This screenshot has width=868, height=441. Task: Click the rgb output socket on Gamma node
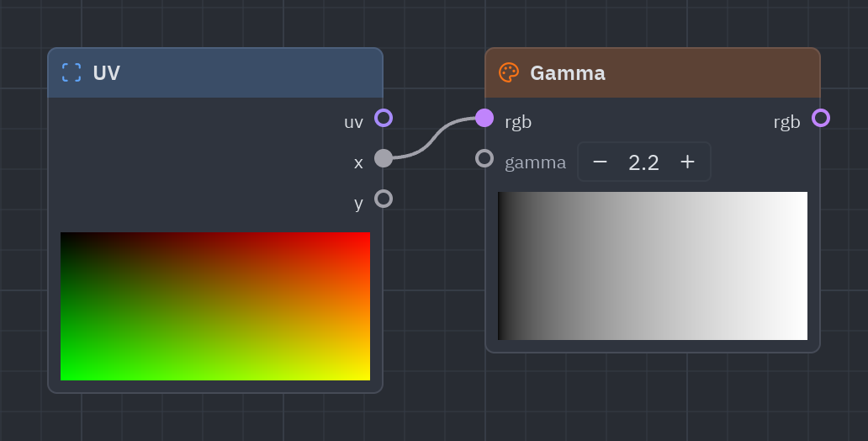[x=821, y=118]
